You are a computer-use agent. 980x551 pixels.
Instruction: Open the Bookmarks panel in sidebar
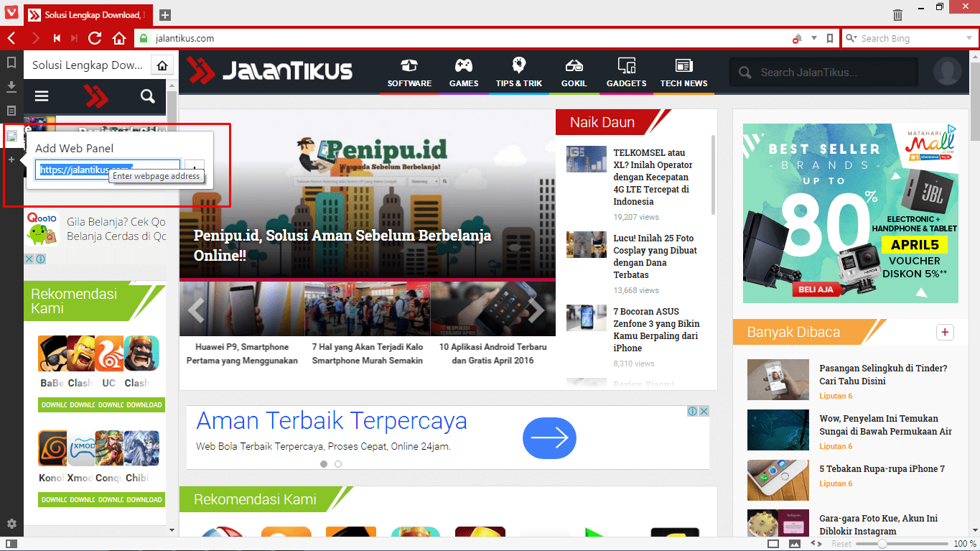[11, 62]
